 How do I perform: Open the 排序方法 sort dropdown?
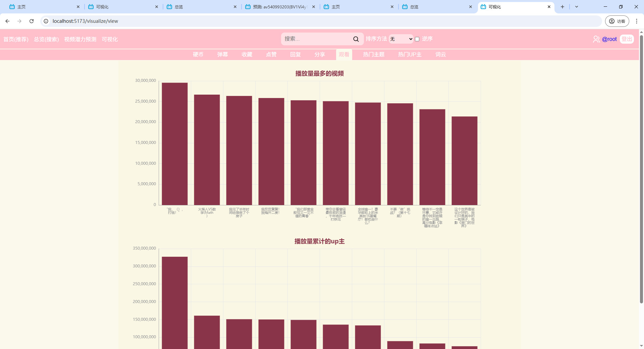coord(401,39)
